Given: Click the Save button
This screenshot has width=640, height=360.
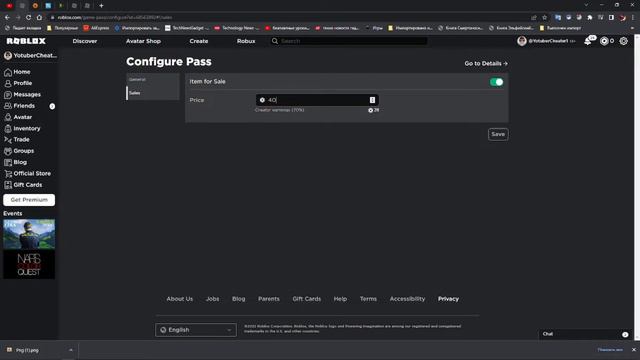Looking at the screenshot, I should pos(498,134).
